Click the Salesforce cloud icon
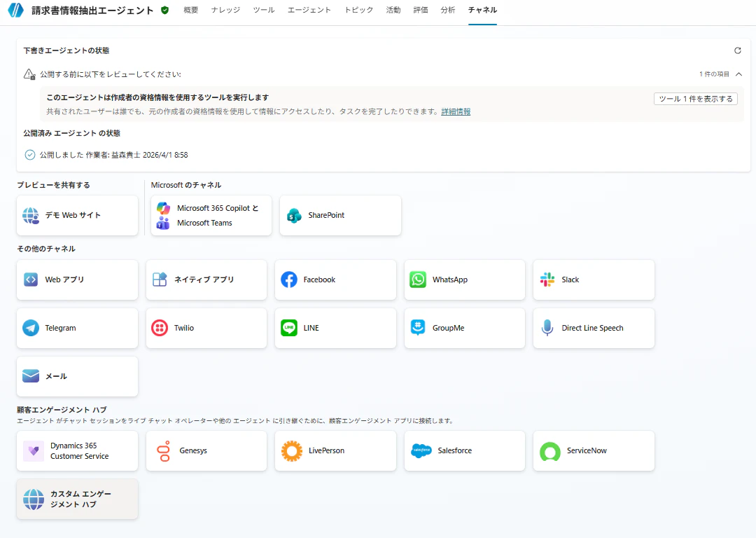Viewport: 756px width, 538px height. (x=421, y=450)
